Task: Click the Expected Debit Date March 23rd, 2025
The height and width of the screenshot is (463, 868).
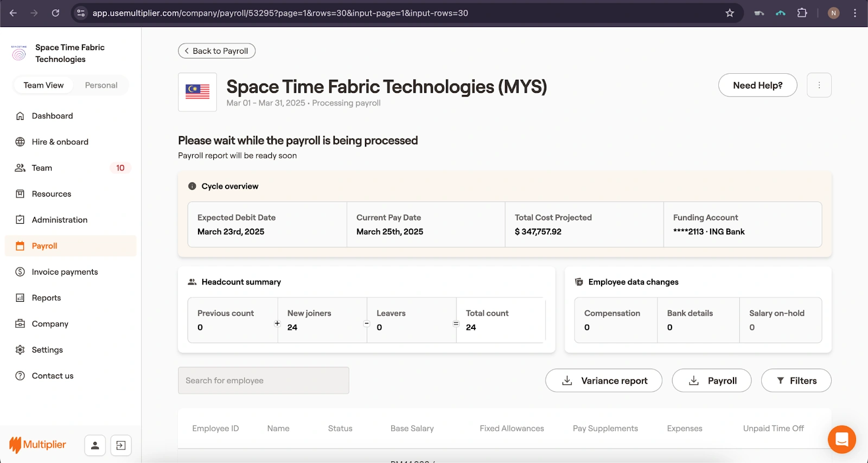Action: 231,232
